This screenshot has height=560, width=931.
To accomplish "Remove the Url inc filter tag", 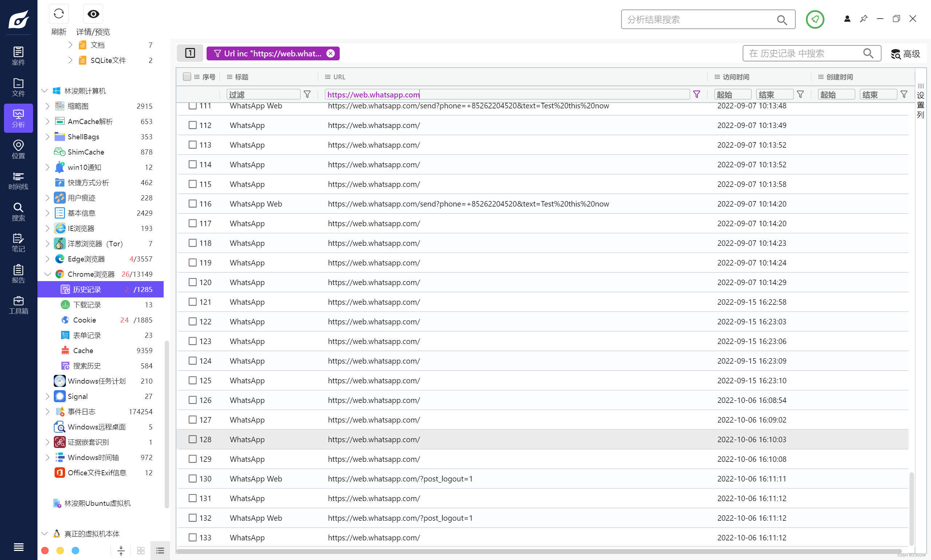I will (331, 53).
